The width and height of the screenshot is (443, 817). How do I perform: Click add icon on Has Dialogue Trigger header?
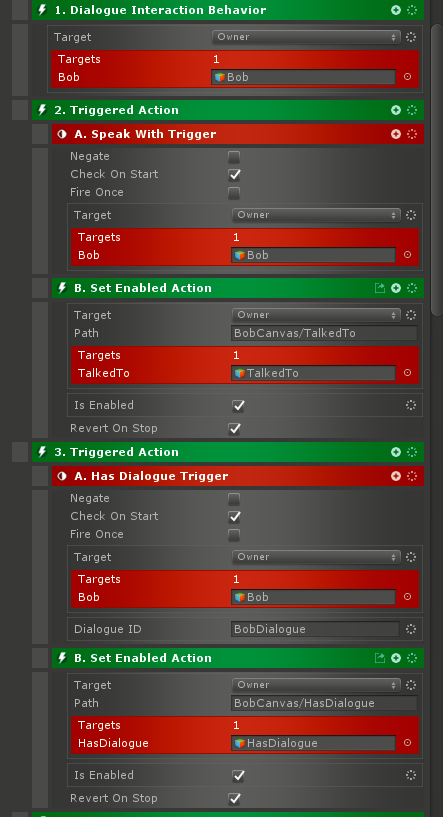396,476
